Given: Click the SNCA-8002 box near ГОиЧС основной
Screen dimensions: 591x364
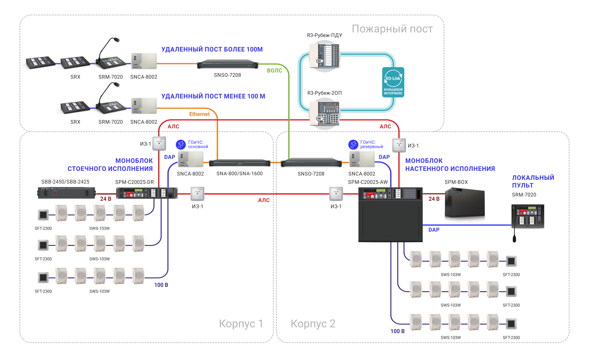Looking at the screenshot, I should point(191,159).
